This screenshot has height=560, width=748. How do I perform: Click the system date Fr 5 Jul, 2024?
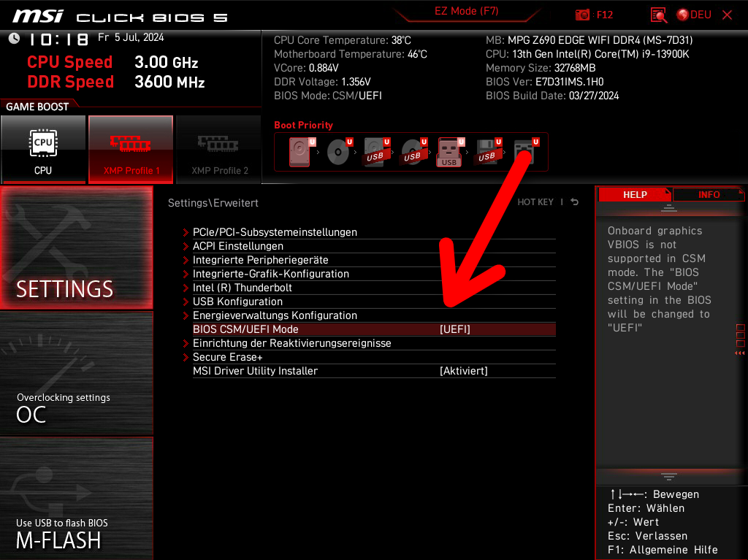(x=131, y=38)
